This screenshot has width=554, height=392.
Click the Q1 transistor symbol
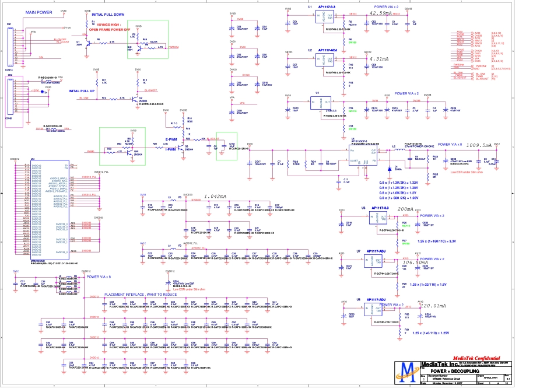[x=87, y=43]
